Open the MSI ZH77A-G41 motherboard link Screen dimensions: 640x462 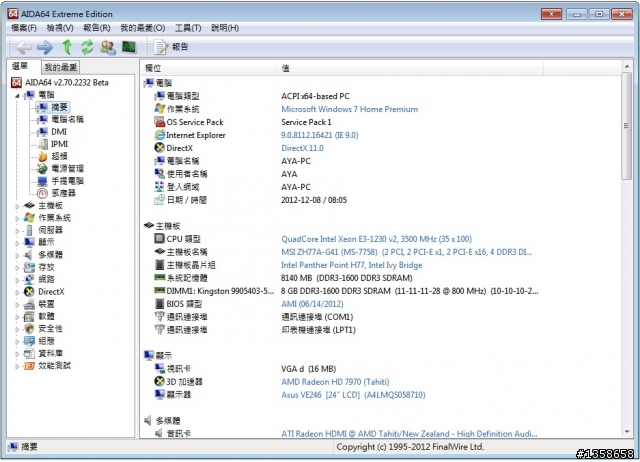tap(407, 252)
